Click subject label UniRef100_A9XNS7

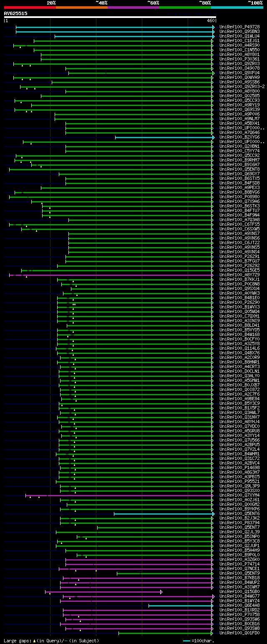[x=239, y=233]
